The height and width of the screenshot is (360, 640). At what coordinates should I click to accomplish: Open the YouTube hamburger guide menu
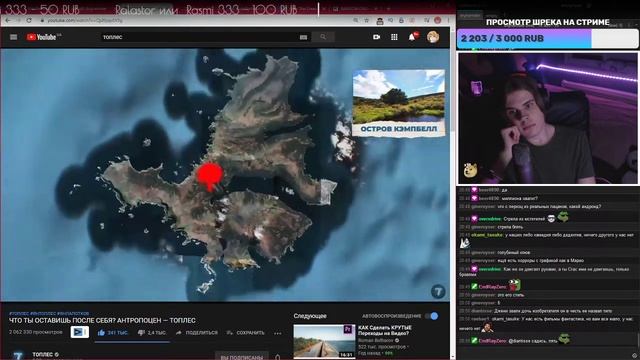pos(13,37)
